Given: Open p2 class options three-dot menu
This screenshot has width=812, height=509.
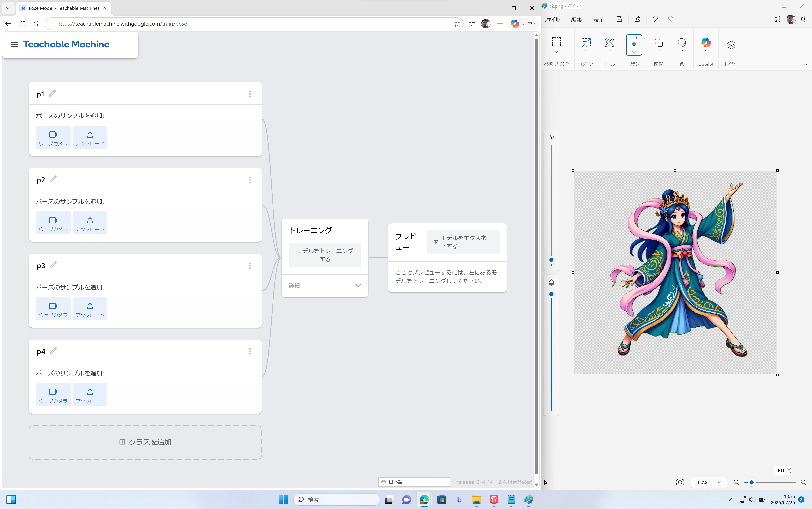Looking at the screenshot, I should pyautogui.click(x=250, y=180).
